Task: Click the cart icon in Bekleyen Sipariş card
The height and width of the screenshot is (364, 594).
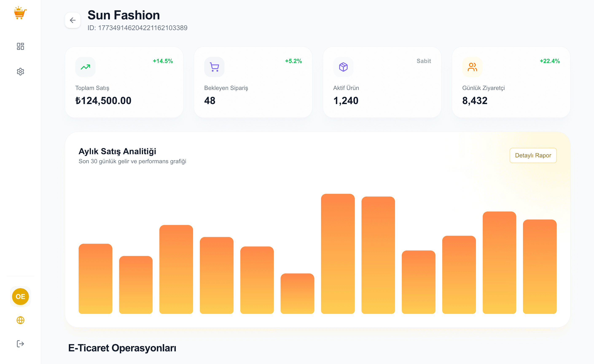Action: (x=214, y=67)
